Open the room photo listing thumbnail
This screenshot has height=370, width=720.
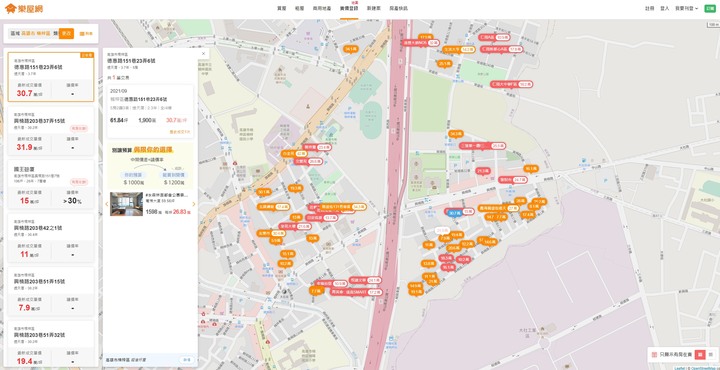(126, 204)
